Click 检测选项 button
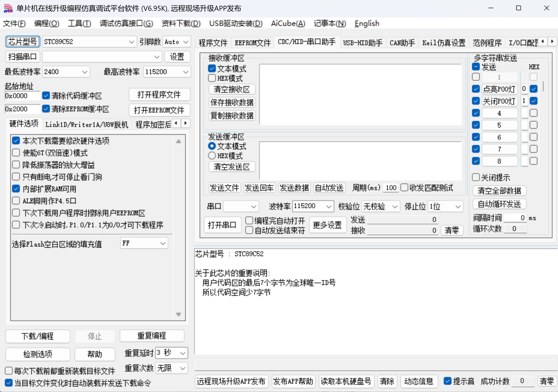The image size is (558, 392). 38,354
